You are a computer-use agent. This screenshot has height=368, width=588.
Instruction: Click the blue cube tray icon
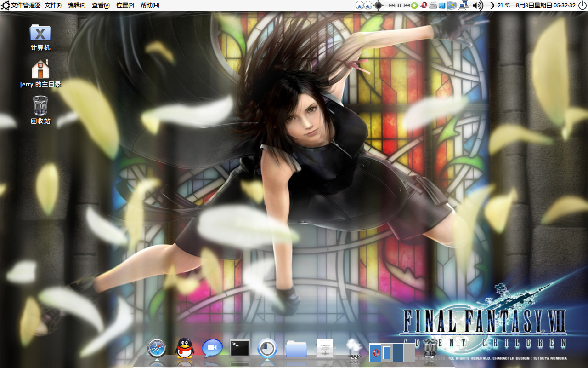coord(442,6)
